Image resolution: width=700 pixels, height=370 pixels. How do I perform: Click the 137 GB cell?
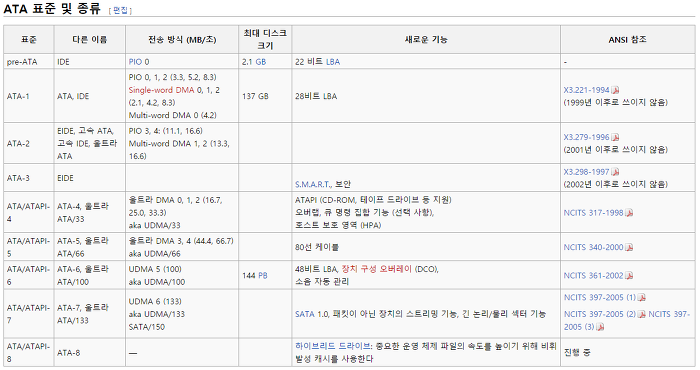[x=265, y=96]
